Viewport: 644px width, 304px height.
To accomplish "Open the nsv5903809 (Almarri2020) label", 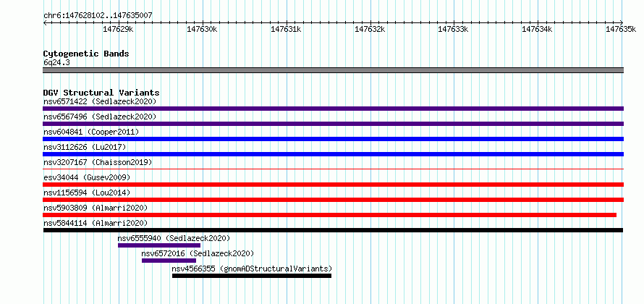I will point(96,208).
